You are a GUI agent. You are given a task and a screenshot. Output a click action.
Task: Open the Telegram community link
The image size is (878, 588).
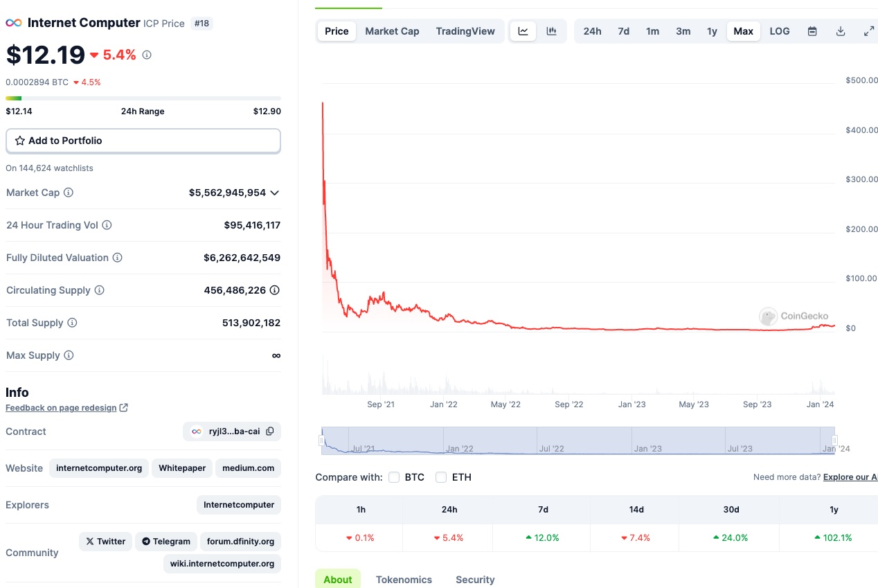[x=166, y=542]
